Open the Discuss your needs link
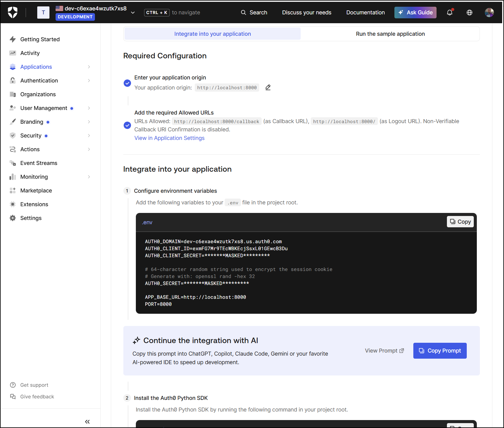Viewport: 504px width, 428px height. 306,13
